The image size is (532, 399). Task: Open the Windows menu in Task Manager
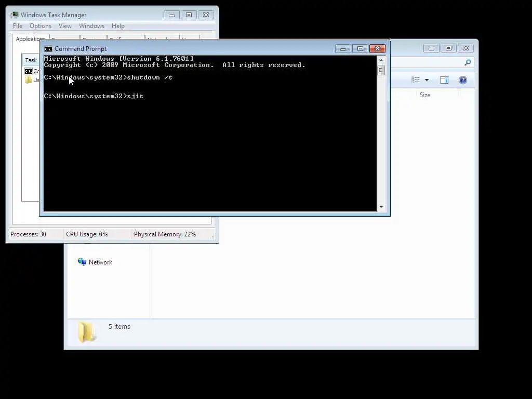tap(91, 26)
